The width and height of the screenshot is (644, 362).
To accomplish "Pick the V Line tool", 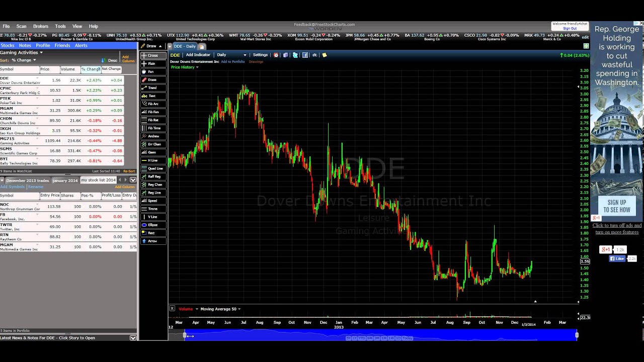I will pyautogui.click(x=153, y=217).
